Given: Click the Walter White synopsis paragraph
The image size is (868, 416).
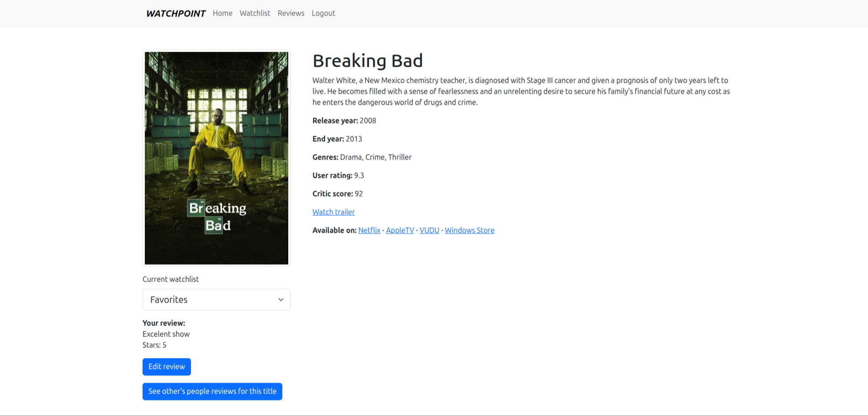Looking at the screenshot, I should tap(521, 91).
